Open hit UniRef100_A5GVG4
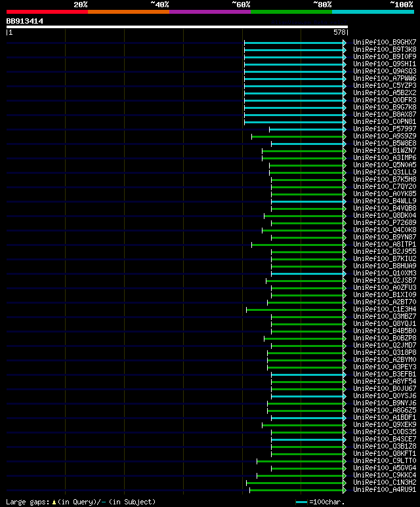 tap(385, 468)
